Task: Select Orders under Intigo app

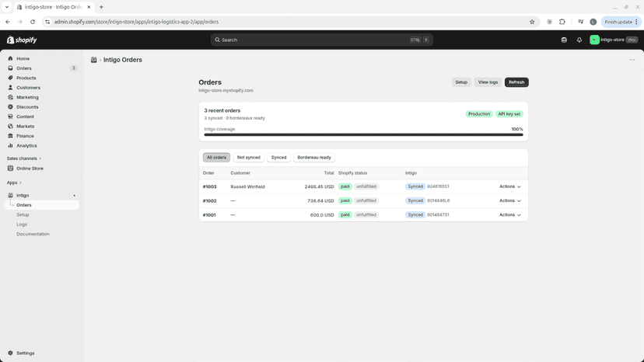Action: coord(41,205)
